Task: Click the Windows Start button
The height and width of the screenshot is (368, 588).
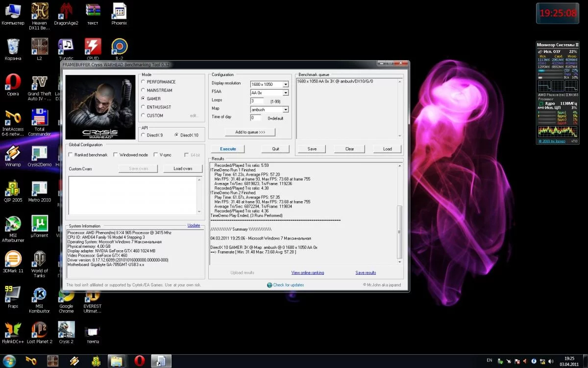Action: tap(9, 361)
